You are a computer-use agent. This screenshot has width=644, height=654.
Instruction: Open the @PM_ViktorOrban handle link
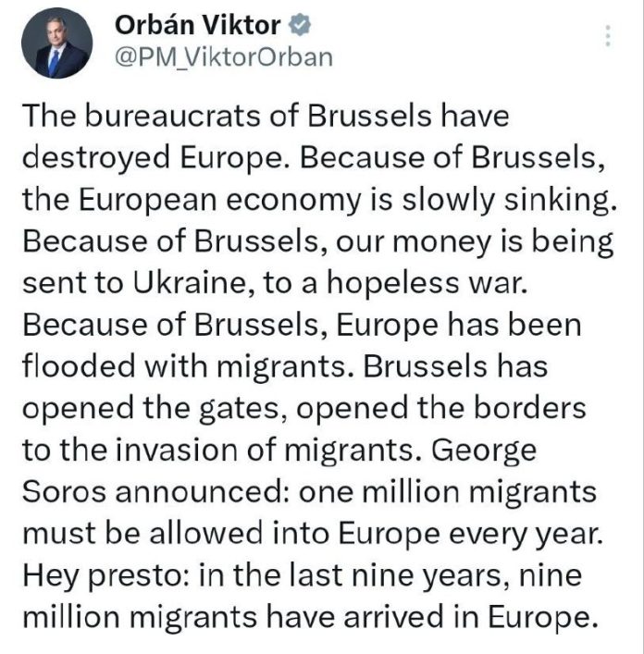[x=222, y=56]
